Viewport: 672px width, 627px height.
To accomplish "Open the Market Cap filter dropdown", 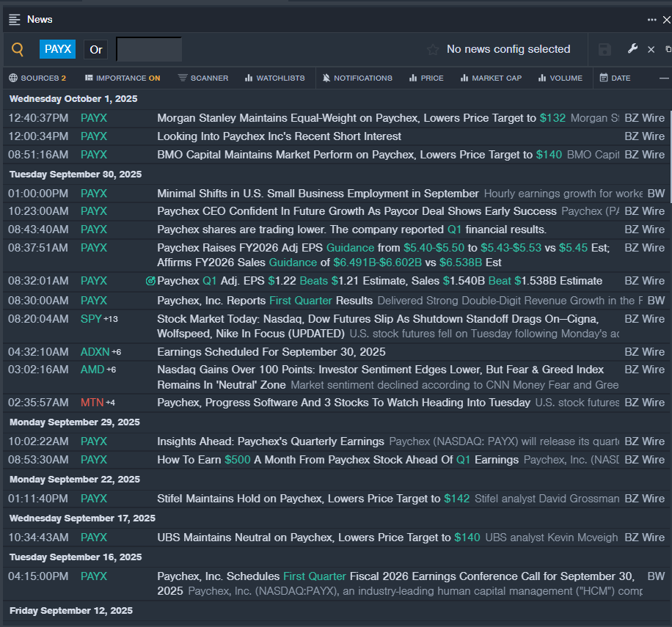I will [491, 78].
